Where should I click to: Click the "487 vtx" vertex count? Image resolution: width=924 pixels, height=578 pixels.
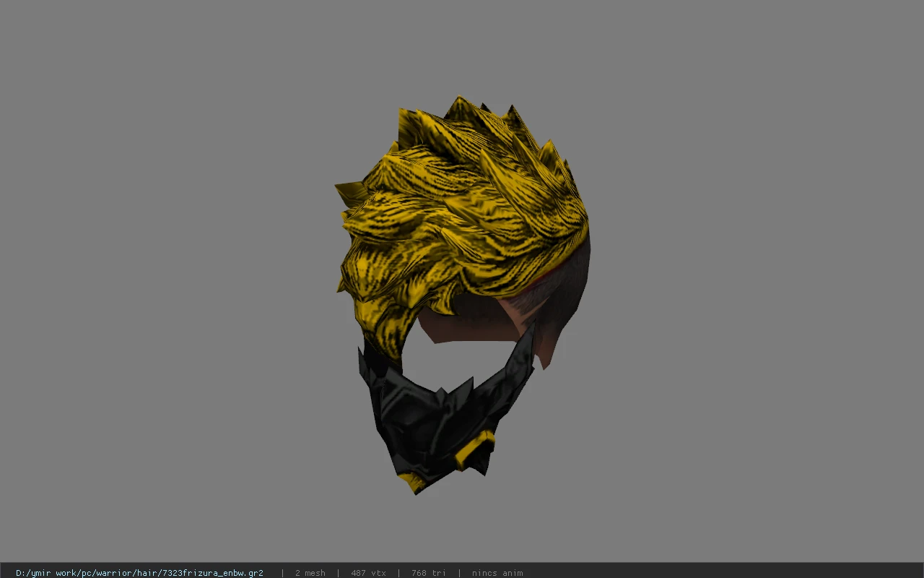point(368,573)
